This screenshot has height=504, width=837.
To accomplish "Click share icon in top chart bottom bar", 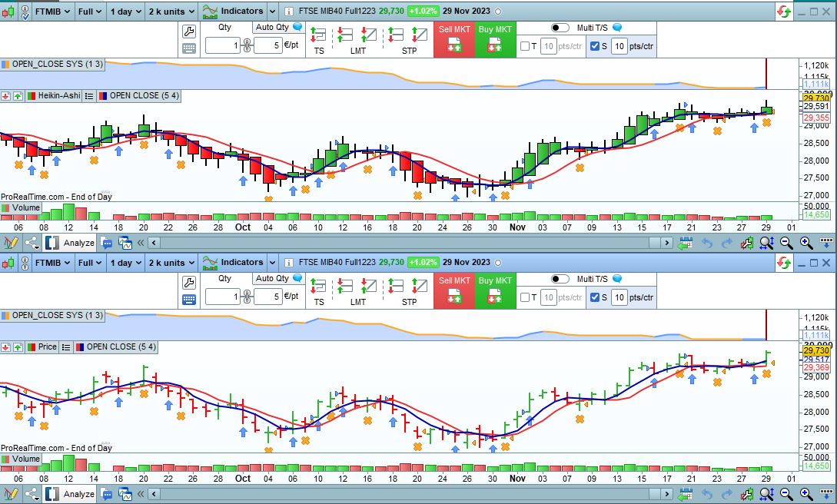I will pyautogui.click(x=32, y=244).
